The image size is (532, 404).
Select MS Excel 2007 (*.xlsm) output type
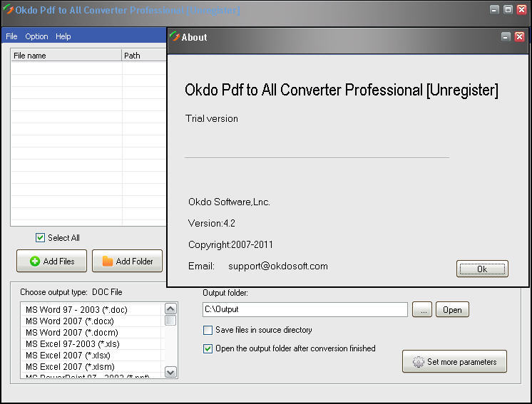tap(93, 367)
